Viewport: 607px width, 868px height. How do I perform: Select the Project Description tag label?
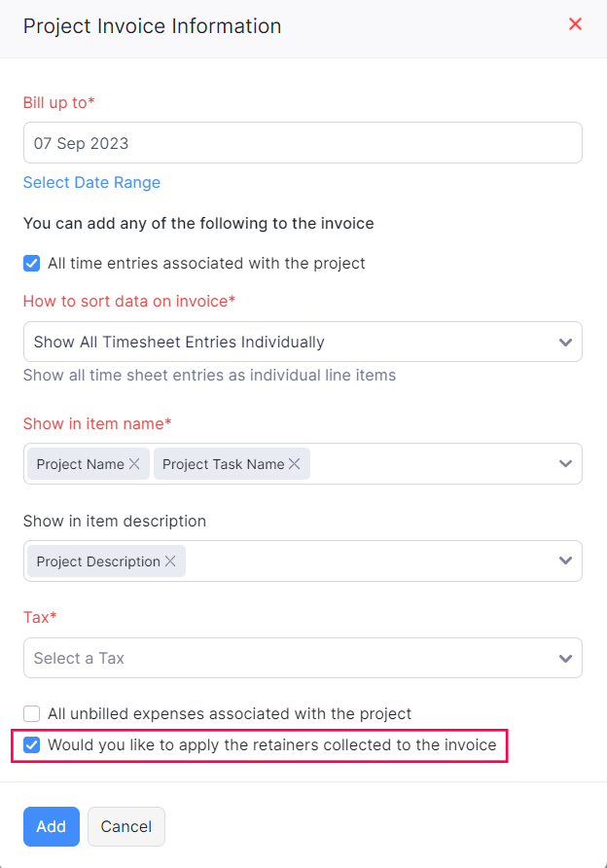coord(98,561)
